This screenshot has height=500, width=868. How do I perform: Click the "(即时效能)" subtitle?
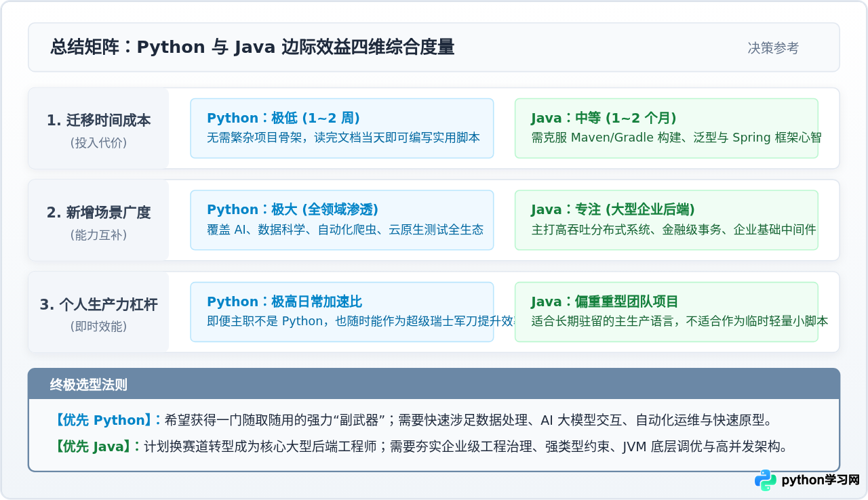click(x=99, y=327)
